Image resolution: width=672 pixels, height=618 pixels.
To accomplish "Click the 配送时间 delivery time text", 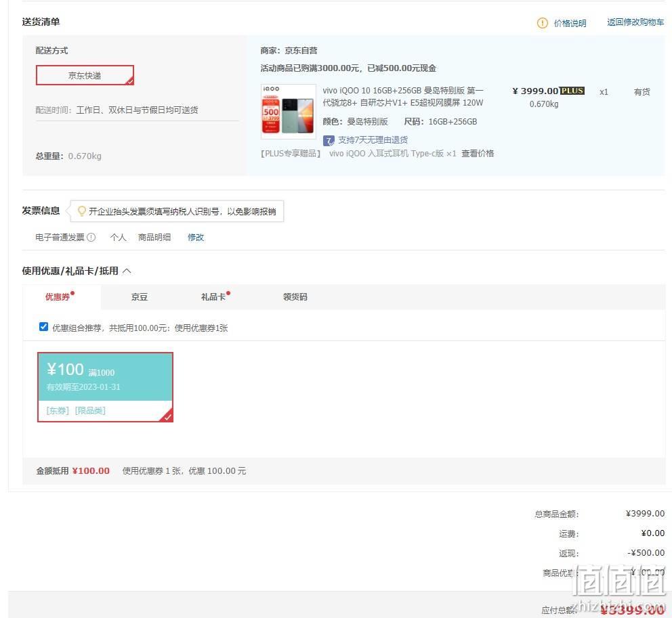I will point(117,110).
